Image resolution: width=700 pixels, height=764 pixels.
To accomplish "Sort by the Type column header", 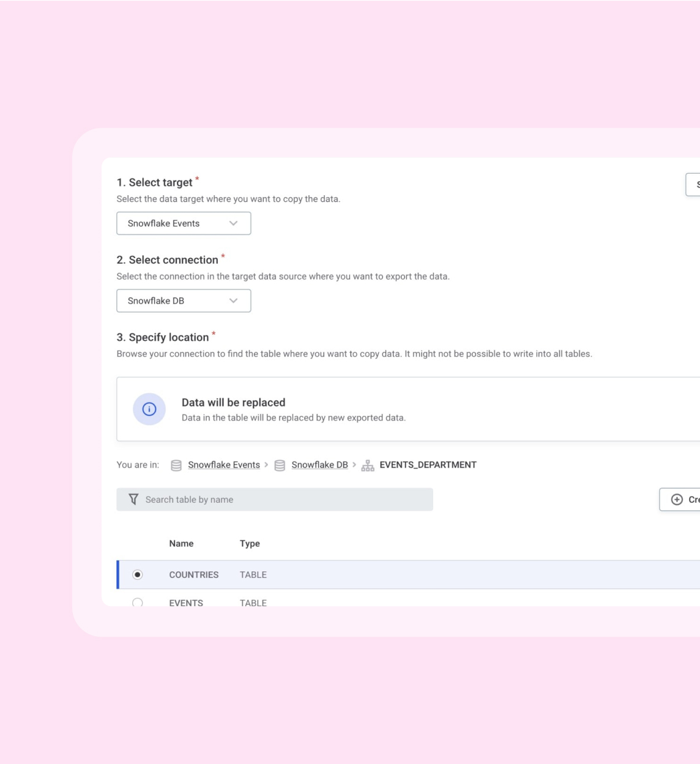I will [250, 544].
